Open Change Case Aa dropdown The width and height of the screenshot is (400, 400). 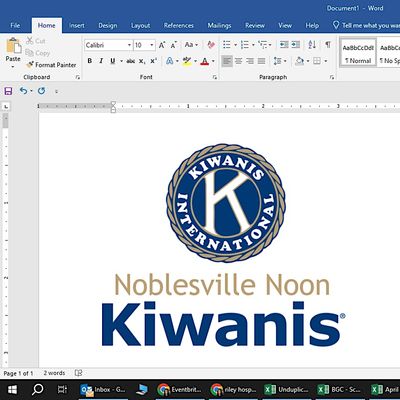tap(191, 45)
